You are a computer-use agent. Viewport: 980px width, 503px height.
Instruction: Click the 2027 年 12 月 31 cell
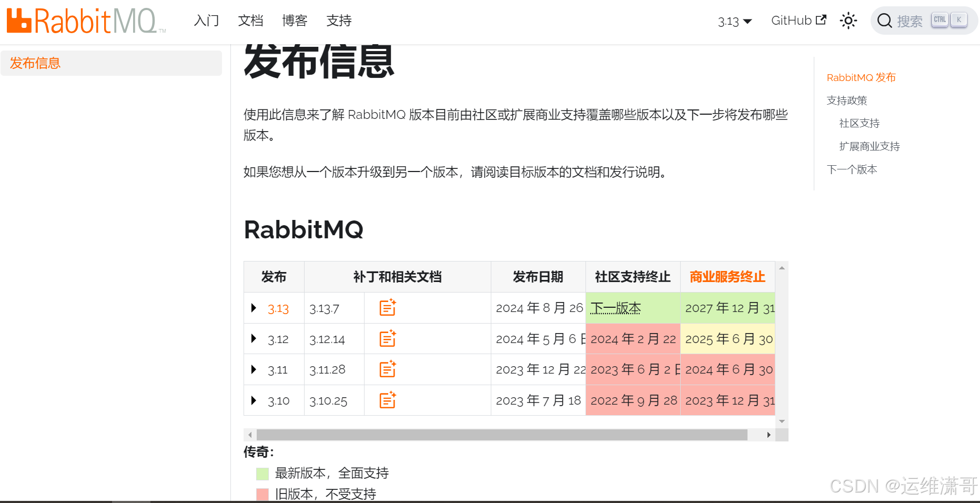point(728,308)
